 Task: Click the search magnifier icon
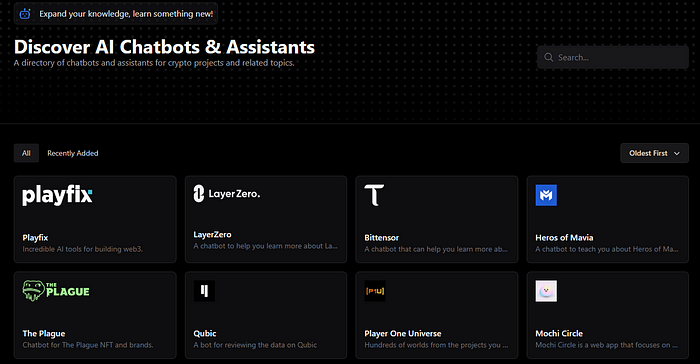[x=549, y=57]
